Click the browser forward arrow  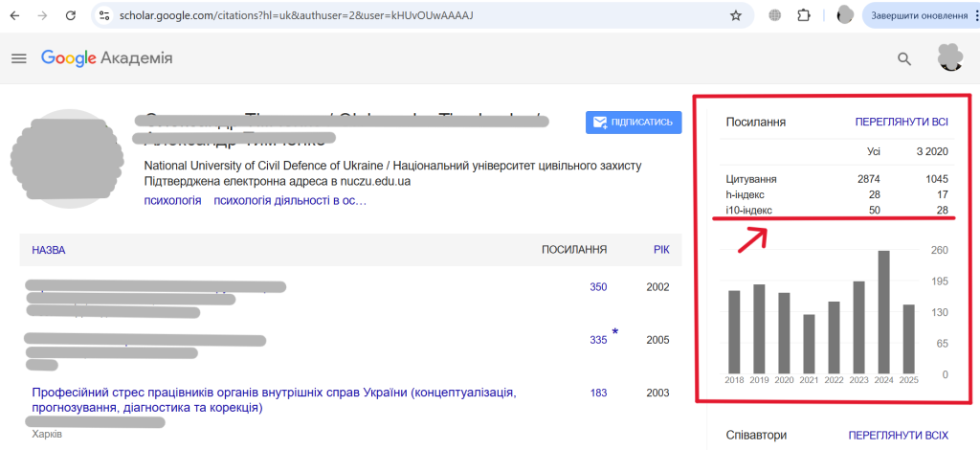coord(42,15)
